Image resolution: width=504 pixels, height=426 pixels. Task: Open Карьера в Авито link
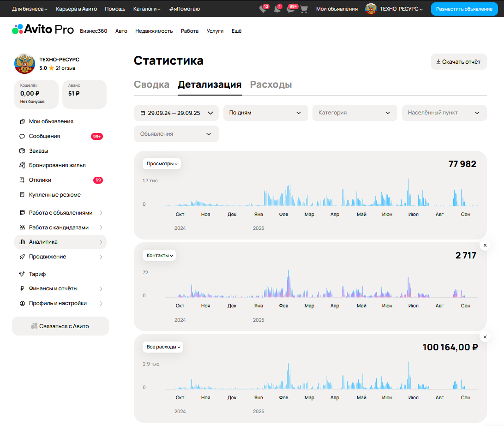[x=77, y=9]
